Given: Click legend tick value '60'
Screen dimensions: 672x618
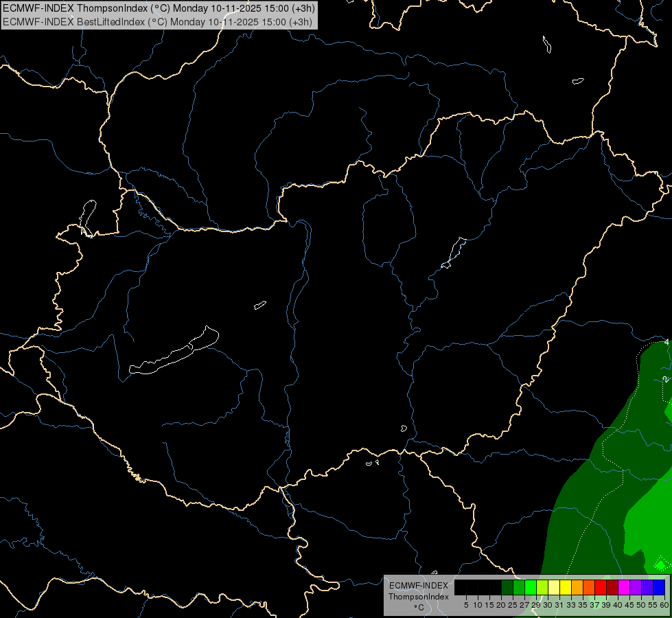Looking at the screenshot, I should [664, 605].
